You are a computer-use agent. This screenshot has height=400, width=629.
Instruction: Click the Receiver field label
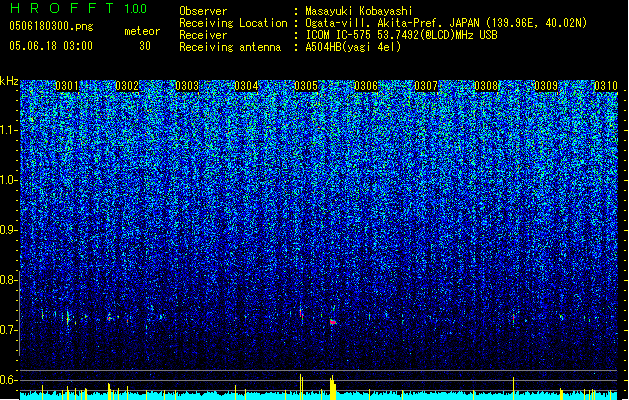click(203, 35)
